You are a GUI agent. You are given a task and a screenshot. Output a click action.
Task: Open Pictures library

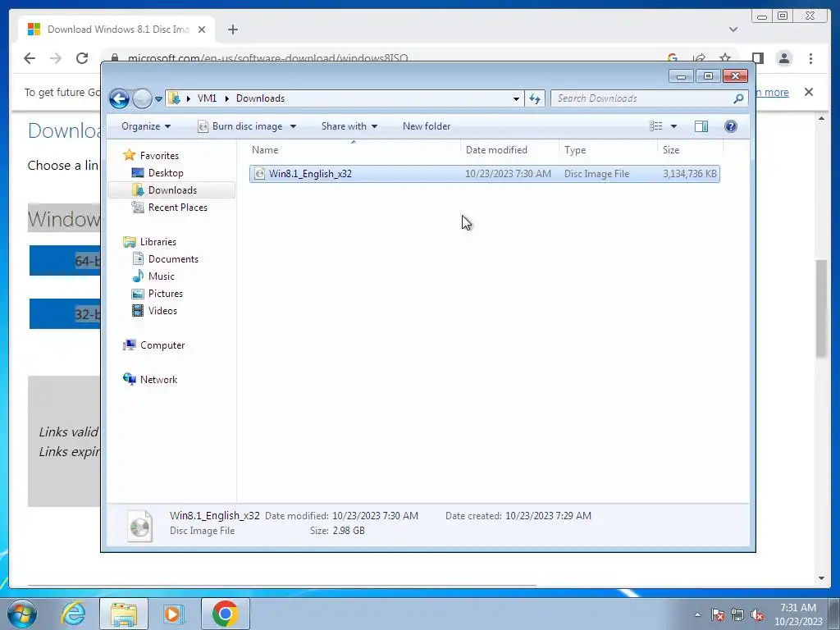click(166, 294)
